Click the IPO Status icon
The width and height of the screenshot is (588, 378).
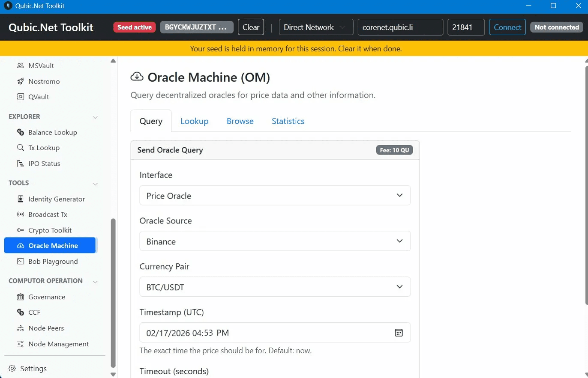tap(20, 163)
